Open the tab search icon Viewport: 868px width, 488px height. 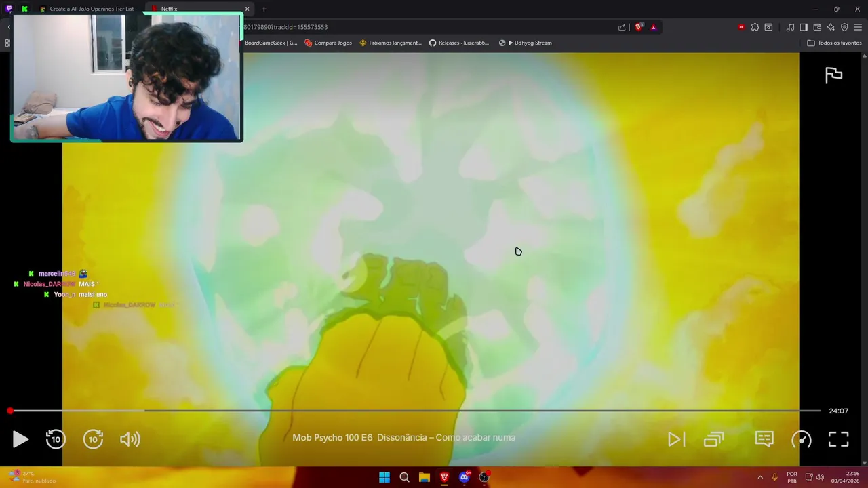point(768,27)
